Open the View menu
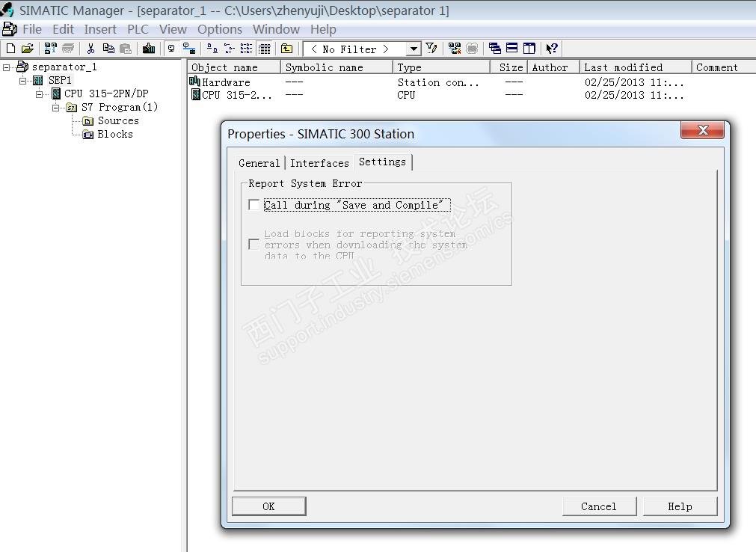Image resolution: width=756 pixels, height=552 pixels. point(173,29)
